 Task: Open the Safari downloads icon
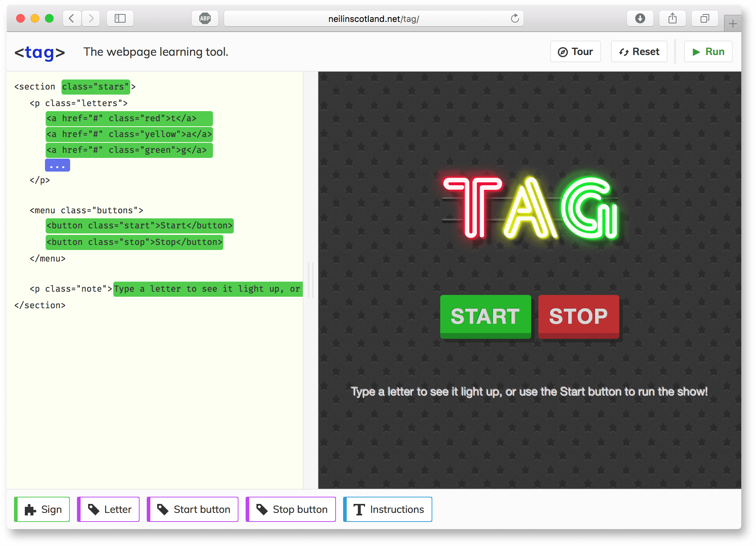[x=640, y=18]
